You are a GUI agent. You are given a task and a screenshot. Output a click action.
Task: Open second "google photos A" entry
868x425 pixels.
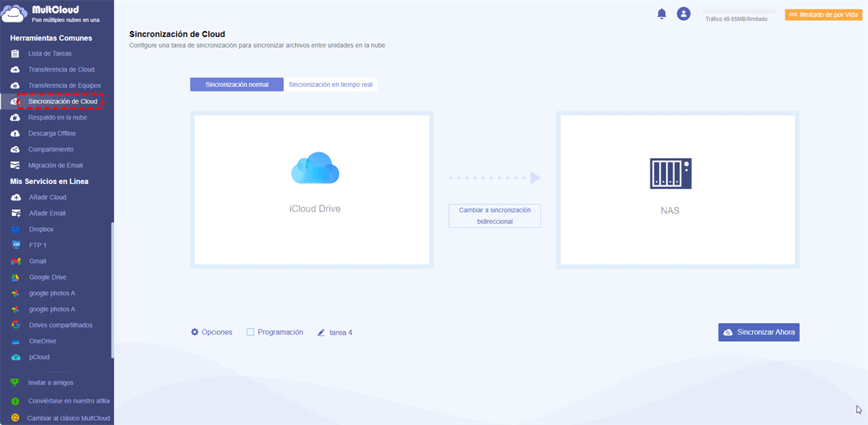[52, 309]
